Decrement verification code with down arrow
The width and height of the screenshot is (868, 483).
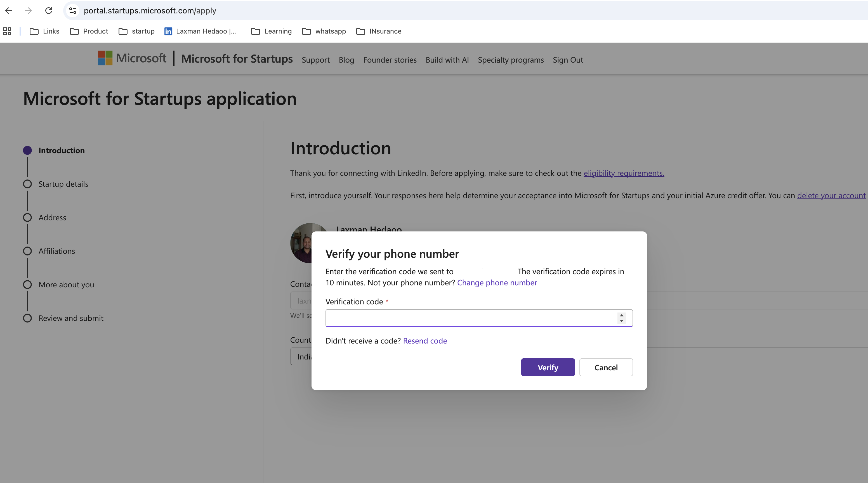[621, 321]
